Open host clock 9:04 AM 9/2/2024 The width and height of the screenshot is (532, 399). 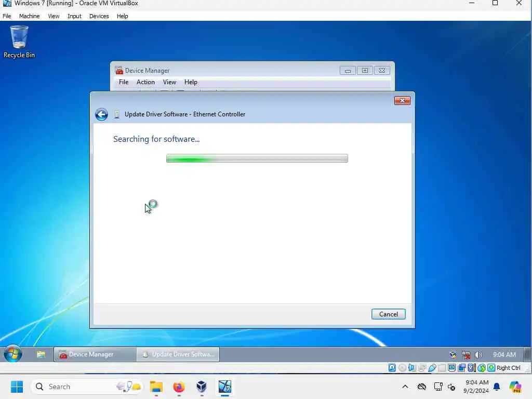(x=476, y=387)
